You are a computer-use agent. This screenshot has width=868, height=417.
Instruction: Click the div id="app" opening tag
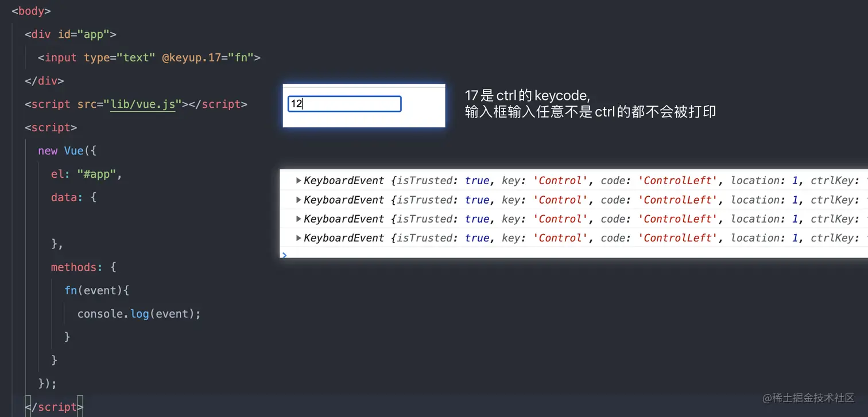click(71, 34)
